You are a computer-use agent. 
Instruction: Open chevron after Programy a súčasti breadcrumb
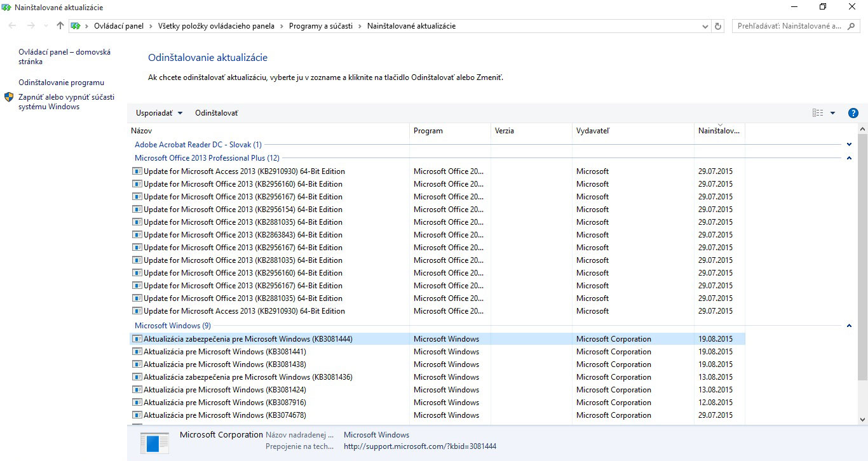(x=360, y=26)
